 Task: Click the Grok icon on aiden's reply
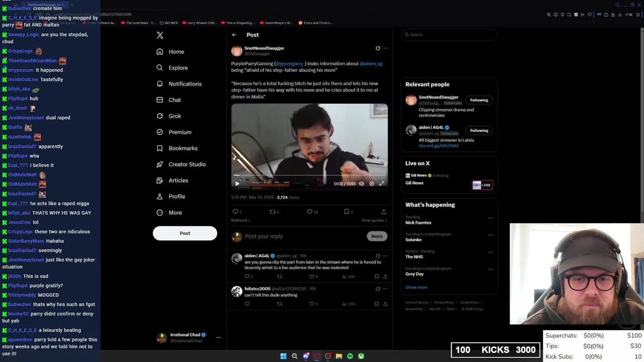pos(378,256)
